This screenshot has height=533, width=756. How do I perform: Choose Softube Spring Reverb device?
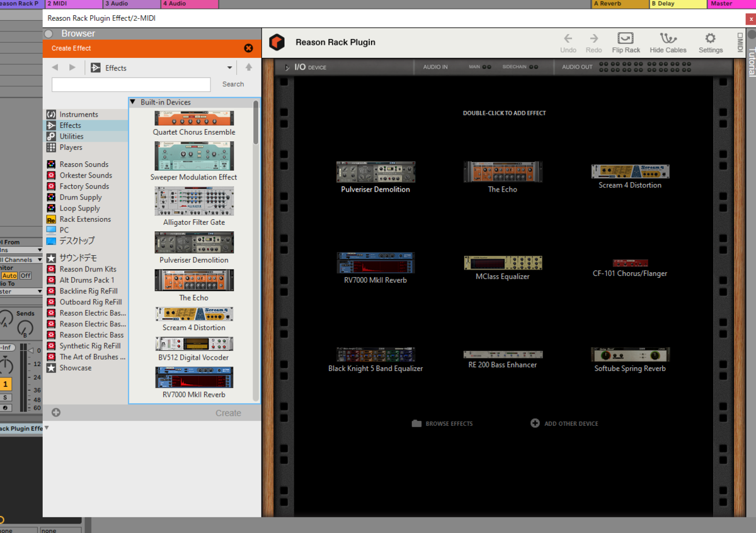pyautogui.click(x=630, y=360)
